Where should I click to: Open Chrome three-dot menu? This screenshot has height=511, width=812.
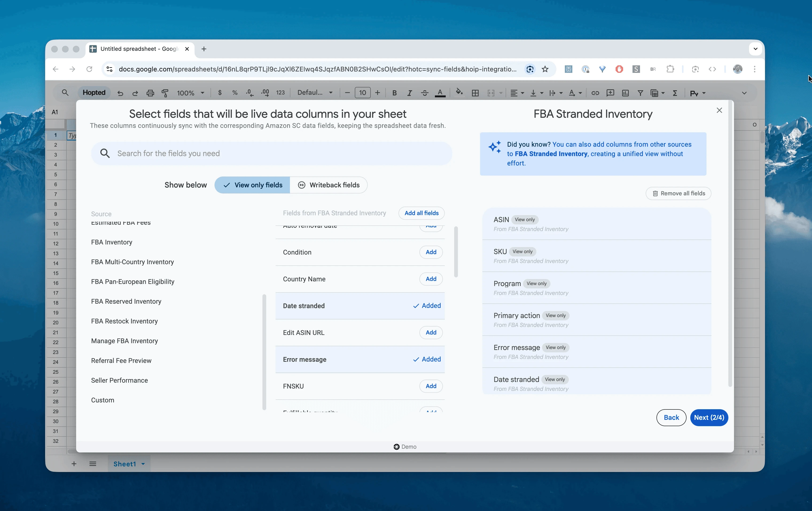755,69
